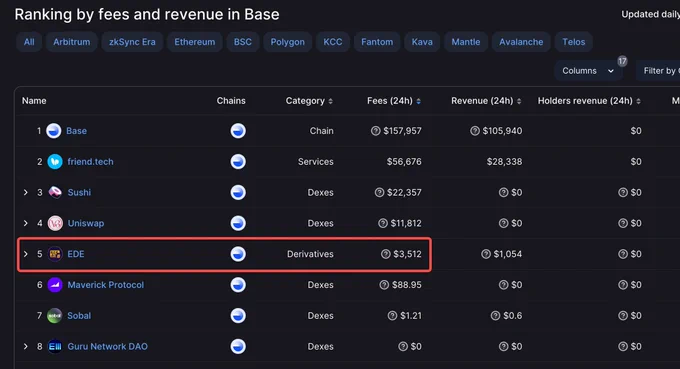680x369 pixels.
Task: Expand the EDE row details
Action: [x=26, y=254]
